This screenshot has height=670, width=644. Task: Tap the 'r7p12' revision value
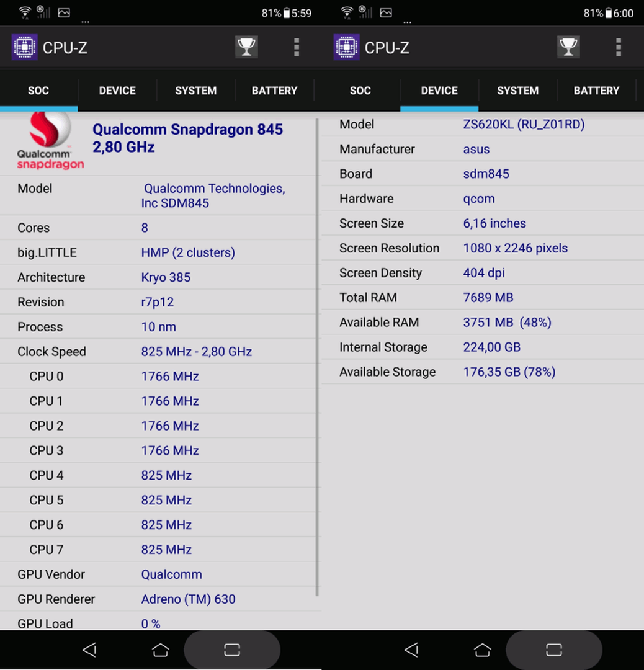(x=157, y=302)
